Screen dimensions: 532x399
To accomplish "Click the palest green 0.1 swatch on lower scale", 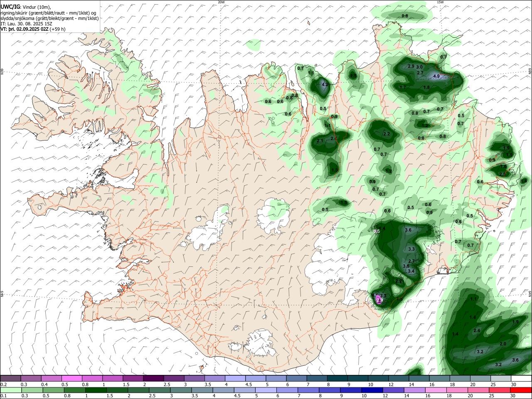I will point(10,390).
